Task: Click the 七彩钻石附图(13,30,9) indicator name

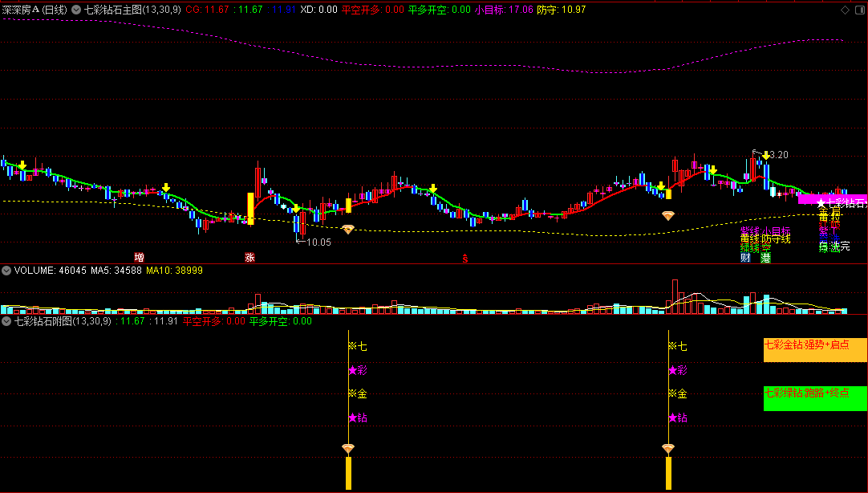Action: [63, 321]
